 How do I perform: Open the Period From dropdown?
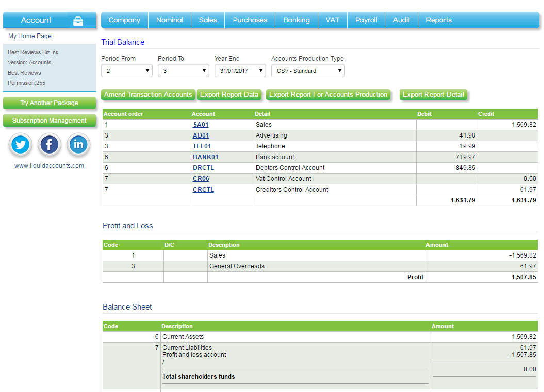pos(126,71)
